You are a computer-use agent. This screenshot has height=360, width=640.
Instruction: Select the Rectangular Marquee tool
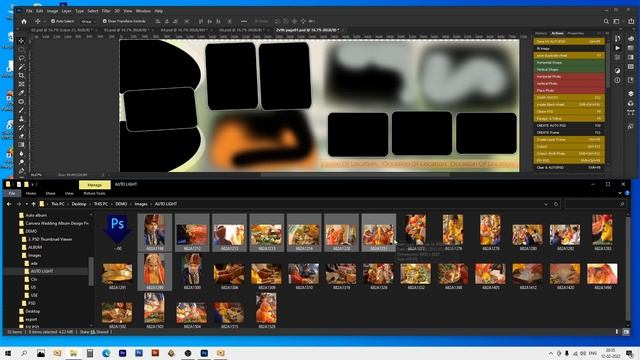point(21,50)
